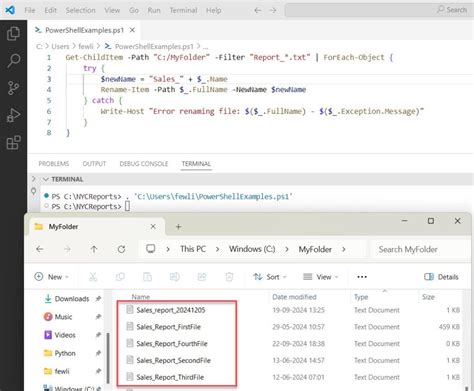This screenshot has width=474, height=391.
Task: Toggle the Details pane in File Explorer
Action: 441,277
